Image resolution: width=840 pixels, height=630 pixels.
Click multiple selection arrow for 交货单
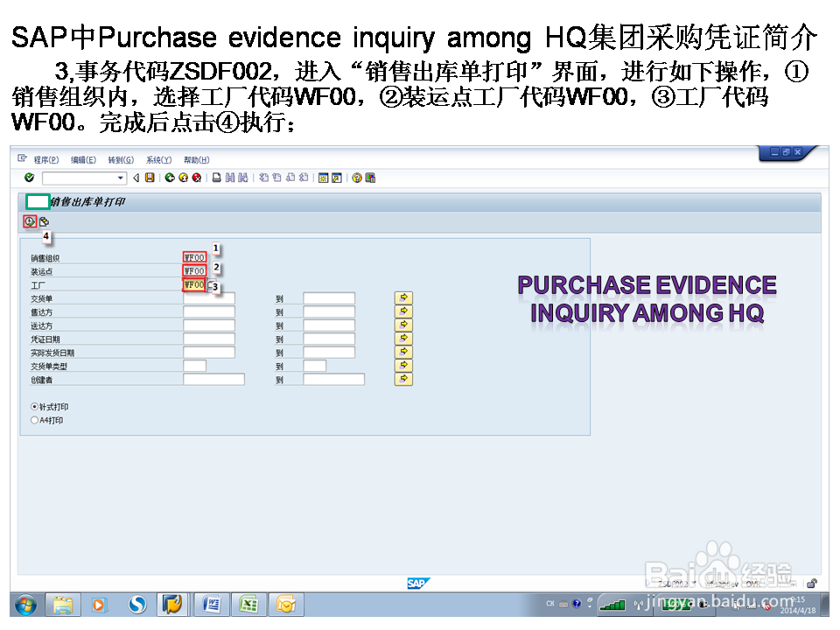(x=403, y=297)
